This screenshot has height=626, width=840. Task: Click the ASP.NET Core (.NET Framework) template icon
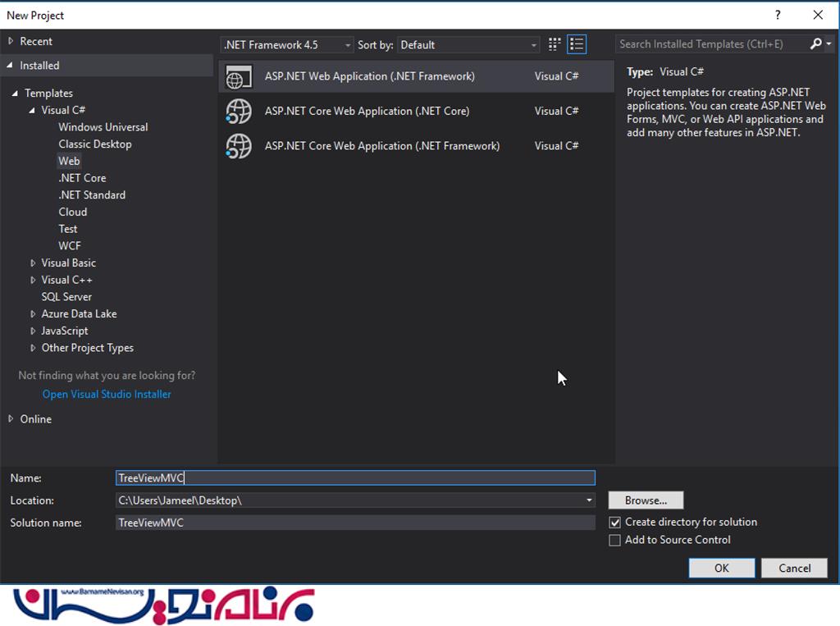point(239,146)
